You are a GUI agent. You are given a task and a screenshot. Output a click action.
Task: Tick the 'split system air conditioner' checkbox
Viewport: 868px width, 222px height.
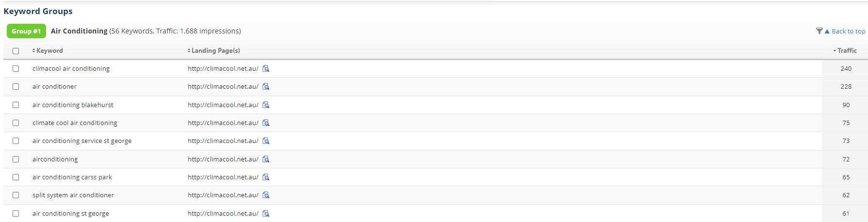16,195
